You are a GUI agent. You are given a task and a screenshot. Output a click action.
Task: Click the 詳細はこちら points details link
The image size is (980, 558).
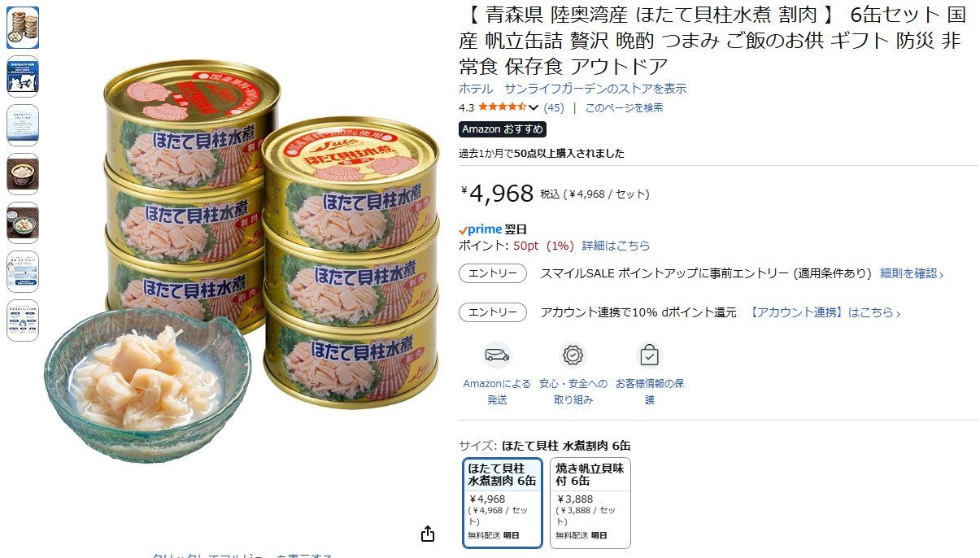[616, 246]
